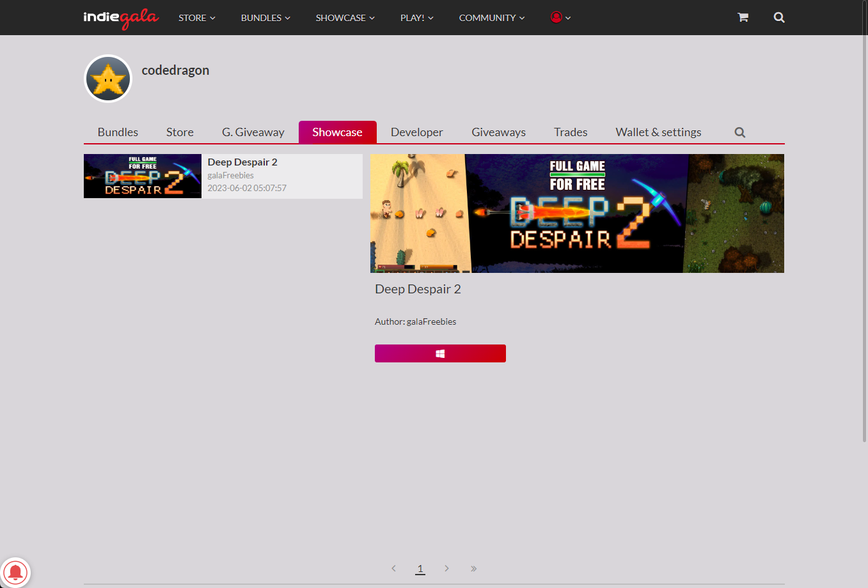Switch to the Store tab
This screenshot has width=868, height=588.
[x=180, y=132]
